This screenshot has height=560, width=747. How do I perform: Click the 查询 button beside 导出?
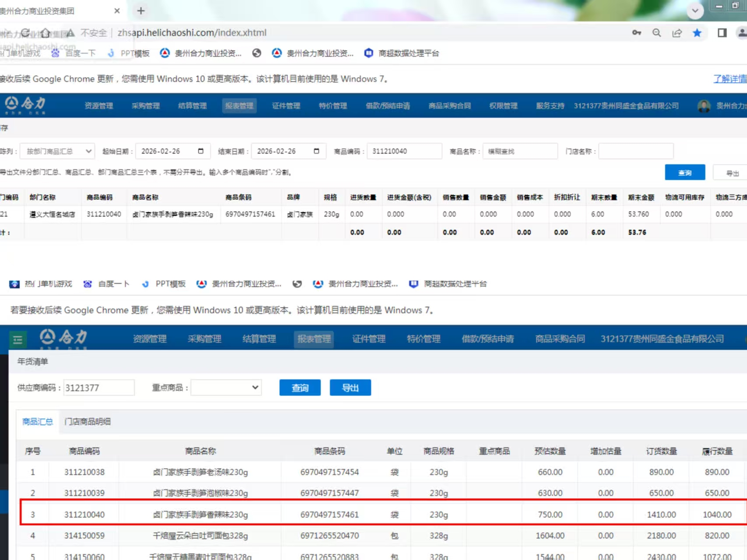300,387
